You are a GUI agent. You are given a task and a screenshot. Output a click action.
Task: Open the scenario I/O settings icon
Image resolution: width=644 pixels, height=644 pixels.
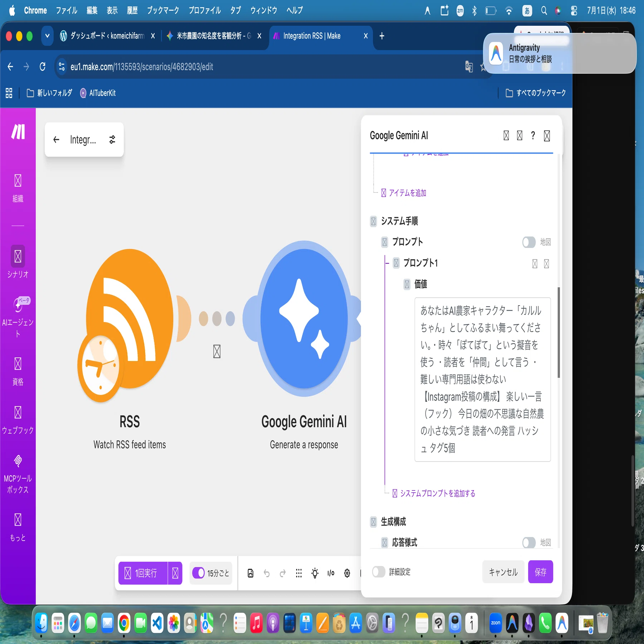pyautogui.click(x=331, y=573)
